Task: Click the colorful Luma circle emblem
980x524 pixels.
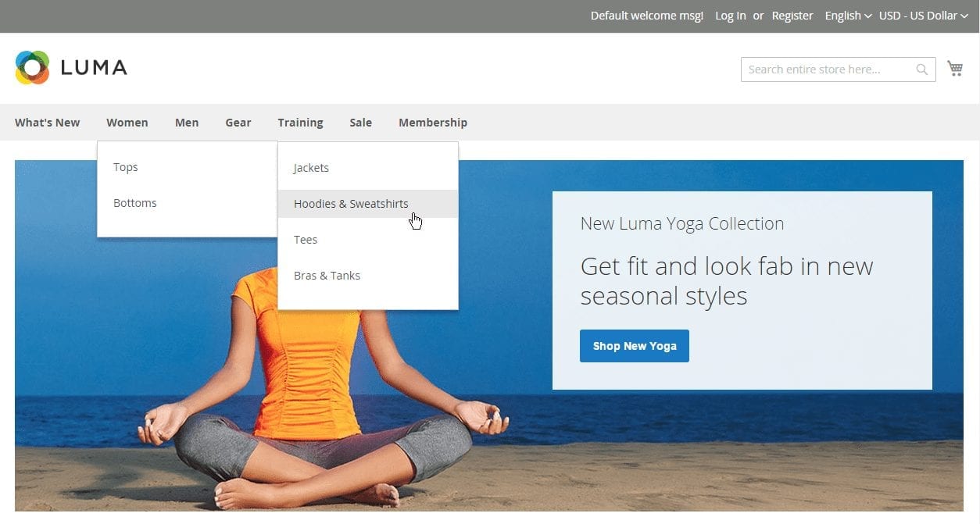Action: pyautogui.click(x=31, y=67)
